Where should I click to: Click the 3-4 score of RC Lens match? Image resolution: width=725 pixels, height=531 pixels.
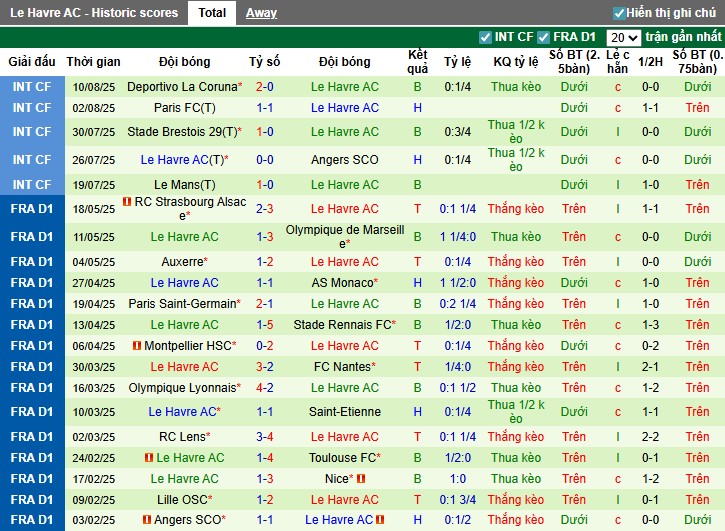pos(265,436)
